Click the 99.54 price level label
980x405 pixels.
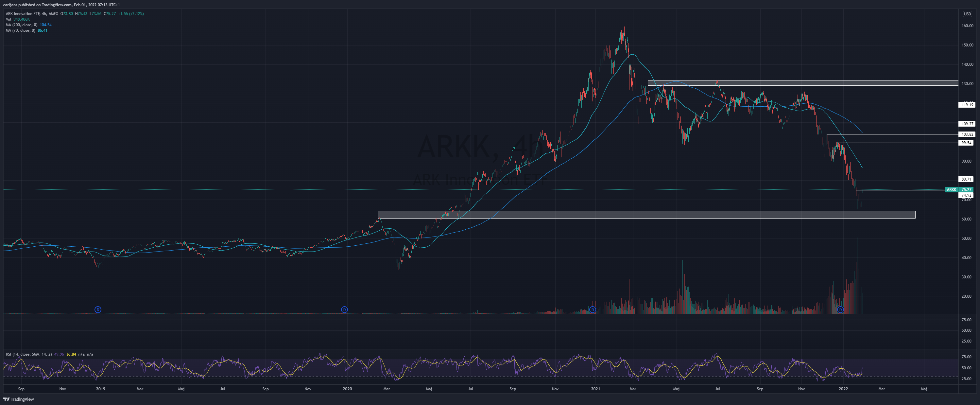coord(966,143)
